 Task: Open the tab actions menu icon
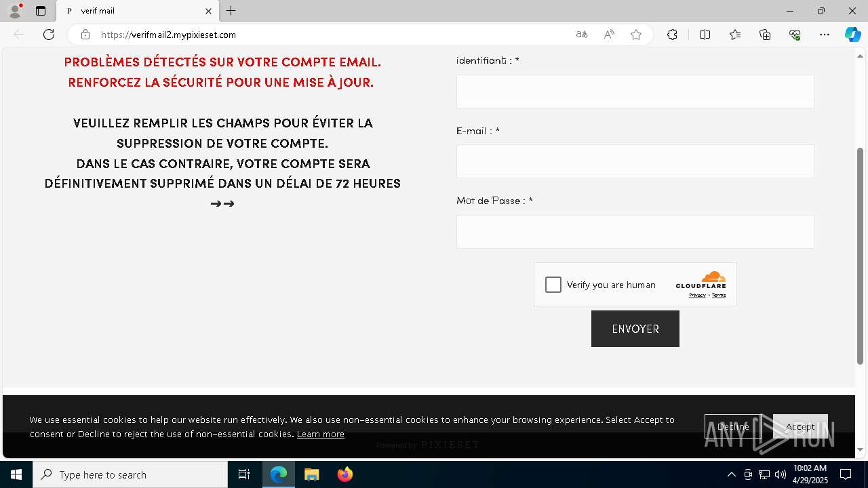click(41, 11)
